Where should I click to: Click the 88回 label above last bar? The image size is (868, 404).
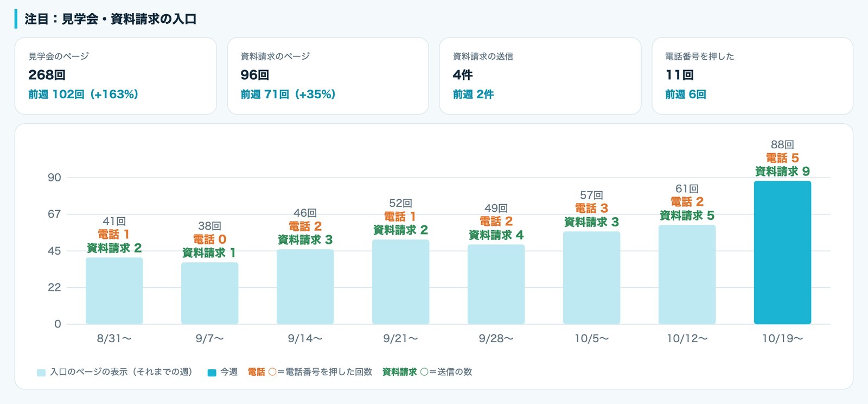coord(782,144)
